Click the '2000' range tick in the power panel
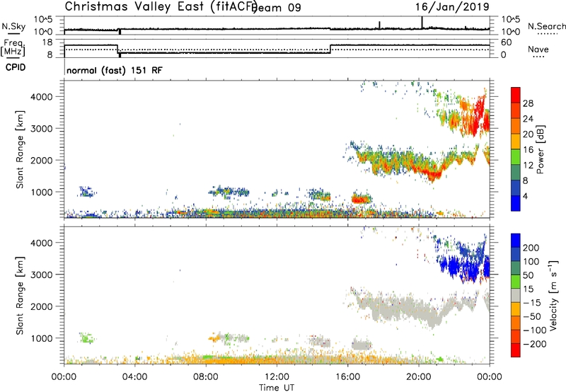 coord(41,160)
